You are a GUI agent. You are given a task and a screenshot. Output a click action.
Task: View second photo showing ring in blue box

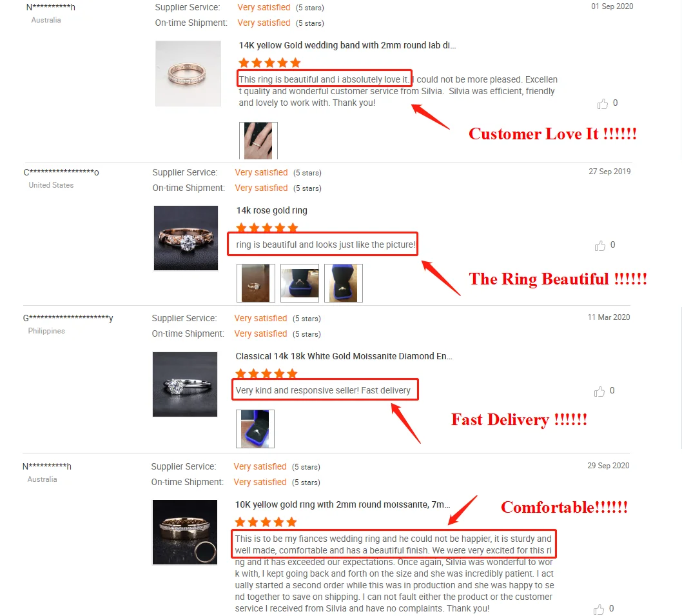tap(300, 283)
